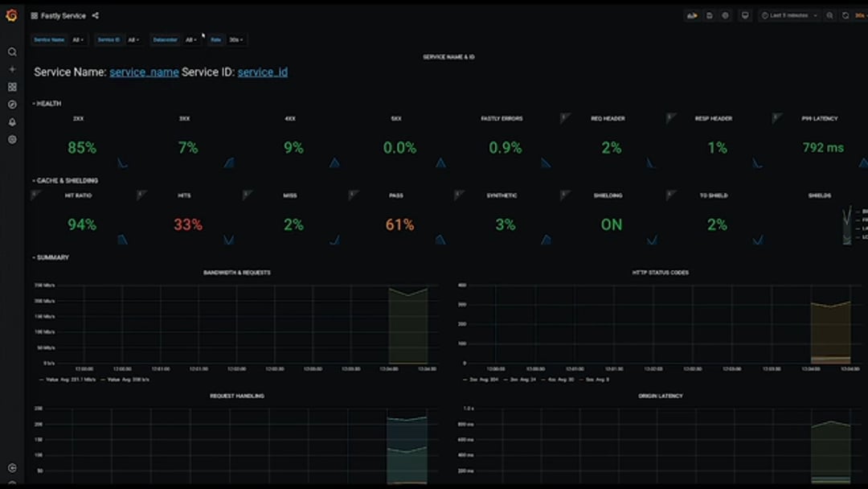Collapse the Health row
The width and height of the screenshot is (868, 489).
(47, 104)
